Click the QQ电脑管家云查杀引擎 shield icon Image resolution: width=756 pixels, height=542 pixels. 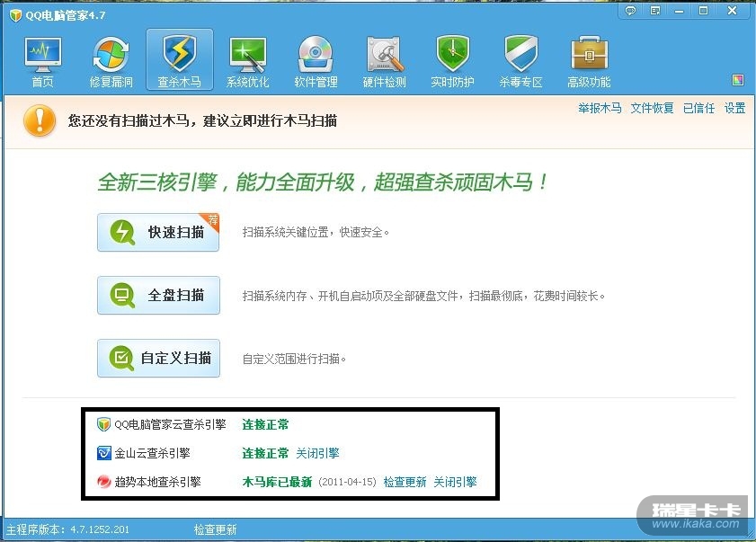pos(103,424)
